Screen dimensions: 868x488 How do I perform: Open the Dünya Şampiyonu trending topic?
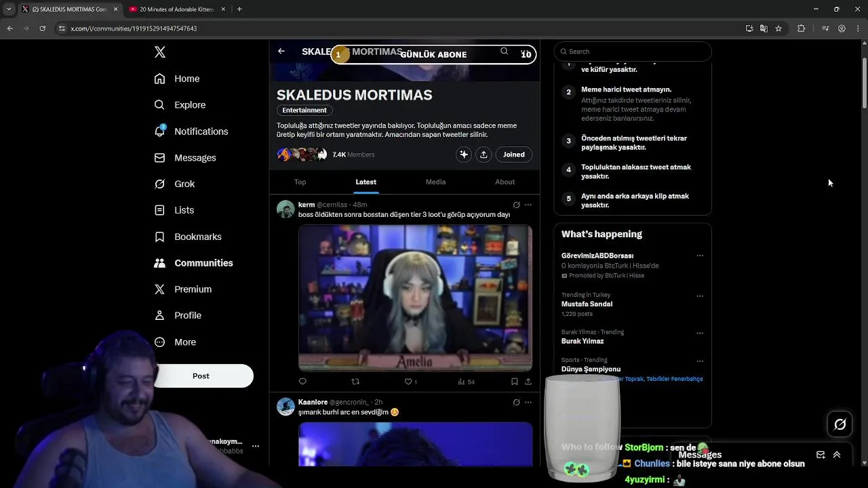click(x=591, y=369)
